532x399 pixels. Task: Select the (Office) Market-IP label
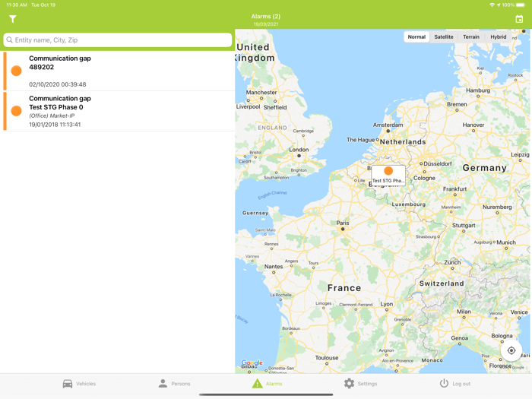coord(52,116)
